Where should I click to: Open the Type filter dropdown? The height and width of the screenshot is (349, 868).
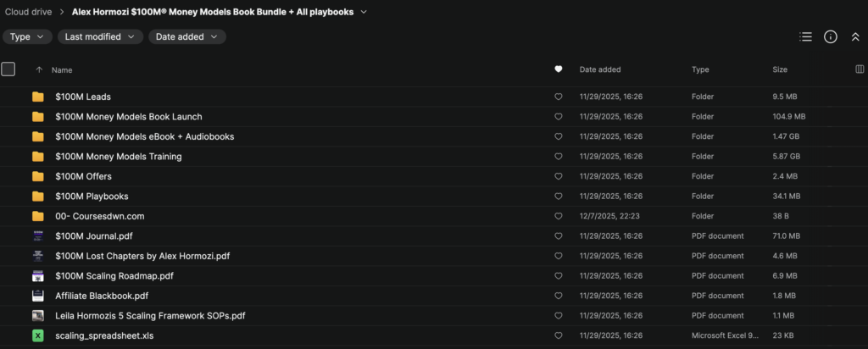tap(27, 36)
